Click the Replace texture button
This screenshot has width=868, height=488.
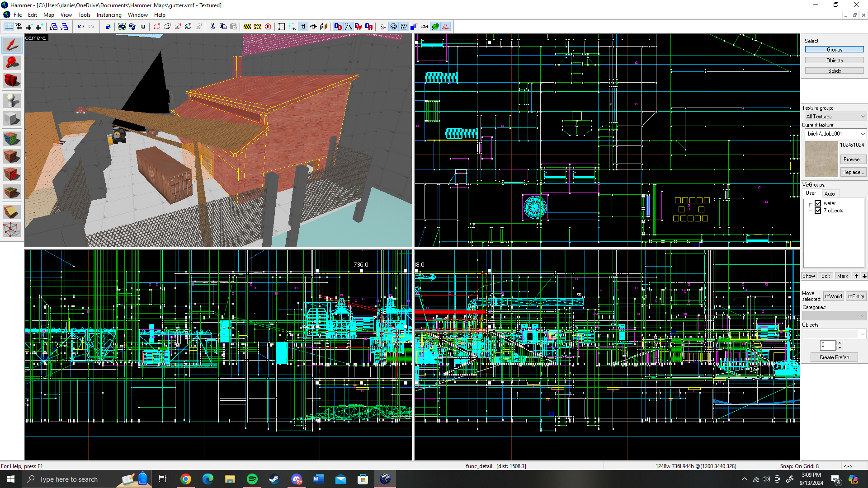[853, 172]
